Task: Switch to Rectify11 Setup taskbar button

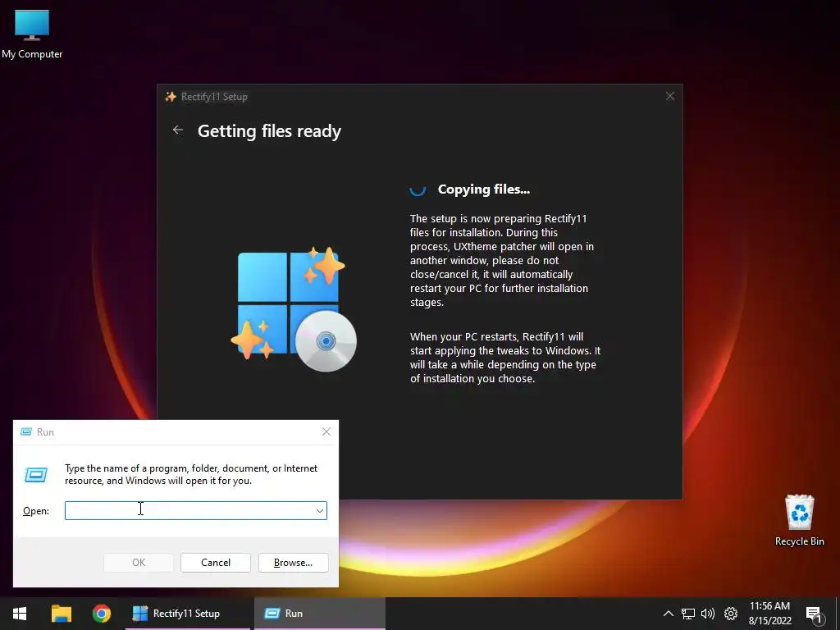Action: (x=188, y=614)
